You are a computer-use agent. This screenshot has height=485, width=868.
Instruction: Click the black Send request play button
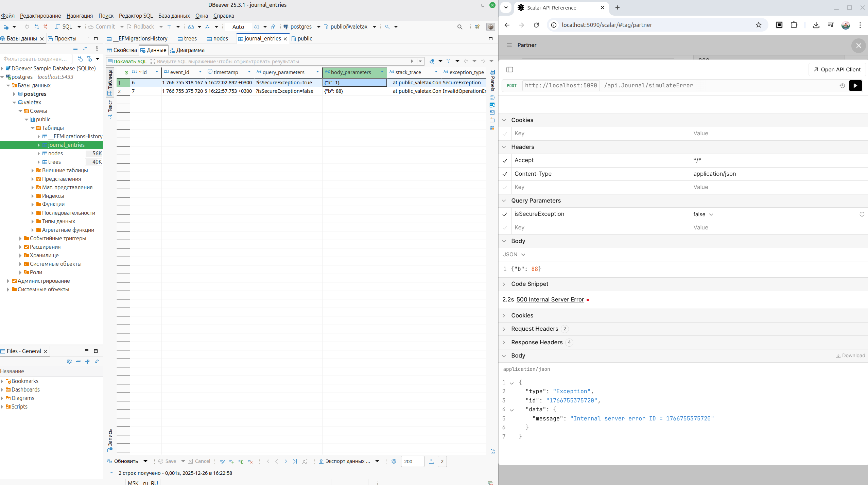coord(855,86)
